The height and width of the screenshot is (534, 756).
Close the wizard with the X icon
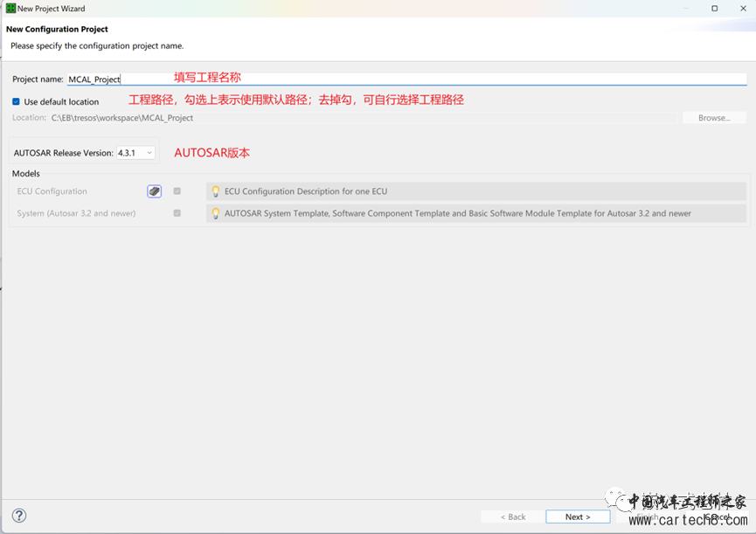tap(743, 9)
